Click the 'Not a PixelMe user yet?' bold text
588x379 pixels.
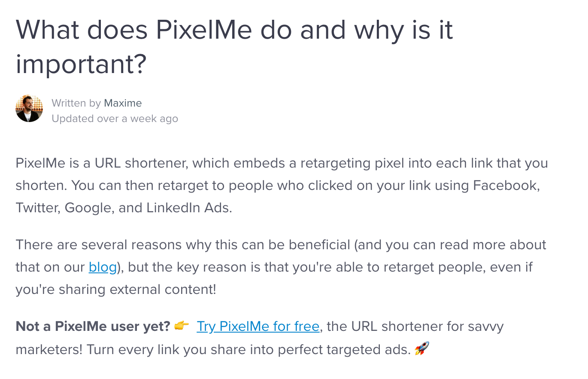pyautogui.click(x=93, y=327)
